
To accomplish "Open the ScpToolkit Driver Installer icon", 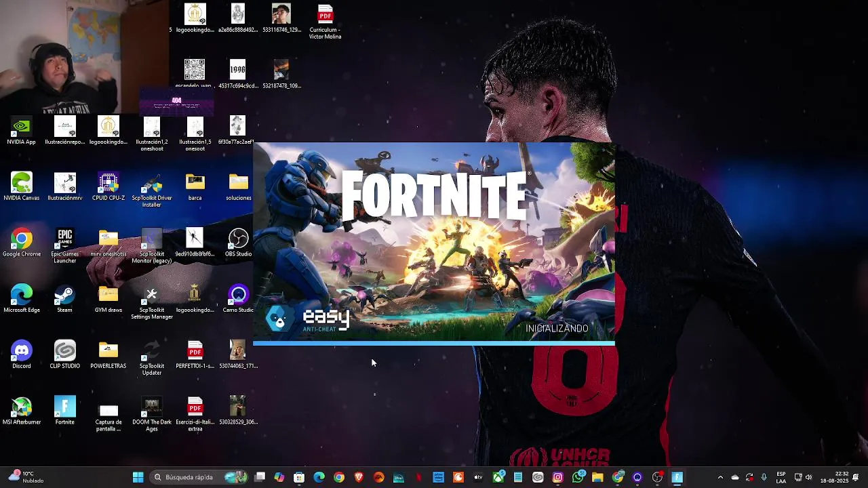I will point(151,190).
